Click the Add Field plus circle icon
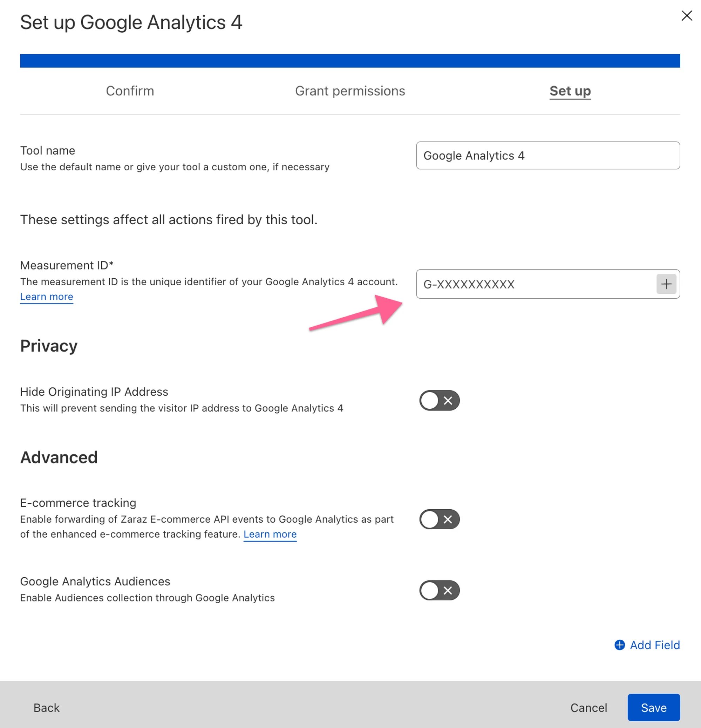The height and width of the screenshot is (728, 701). coord(619,645)
